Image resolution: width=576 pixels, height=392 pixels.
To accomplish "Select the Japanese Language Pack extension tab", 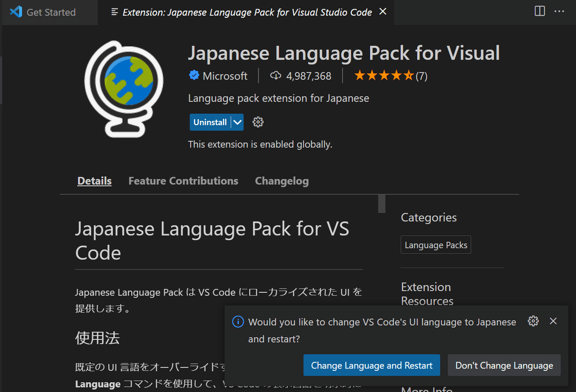I will [x=247, y=12].
